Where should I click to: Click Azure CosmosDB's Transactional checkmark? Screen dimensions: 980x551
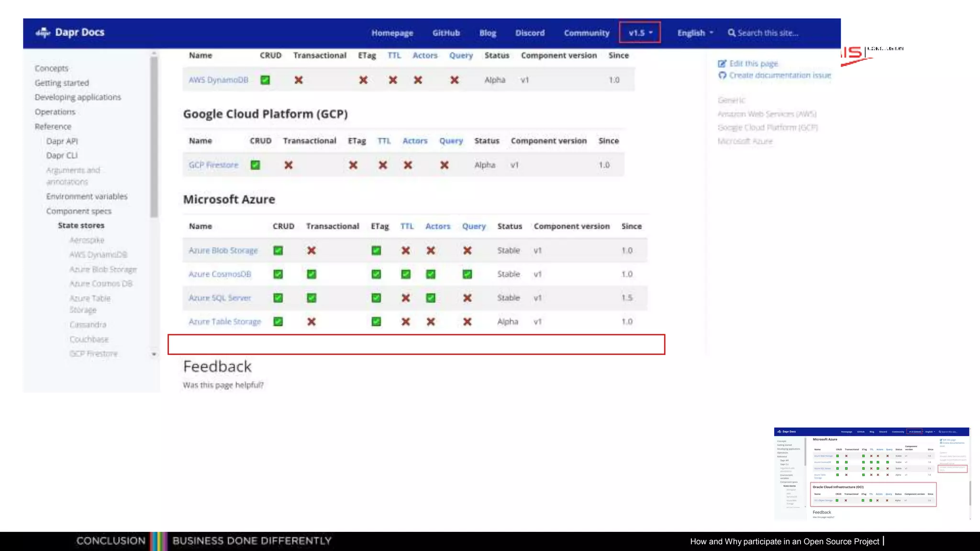click(312, 274)
